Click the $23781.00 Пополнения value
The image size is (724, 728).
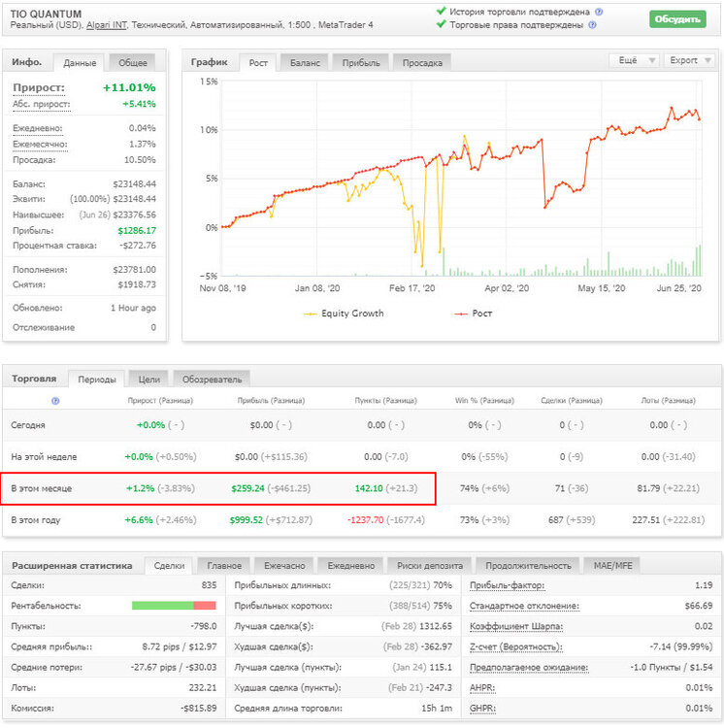click(135, 269)
